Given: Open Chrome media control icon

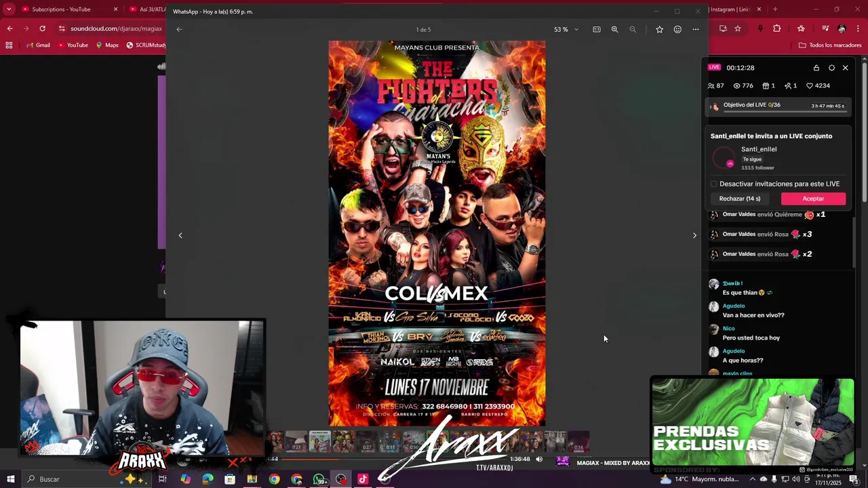Looking at the screenshot, I should (825, 28).
